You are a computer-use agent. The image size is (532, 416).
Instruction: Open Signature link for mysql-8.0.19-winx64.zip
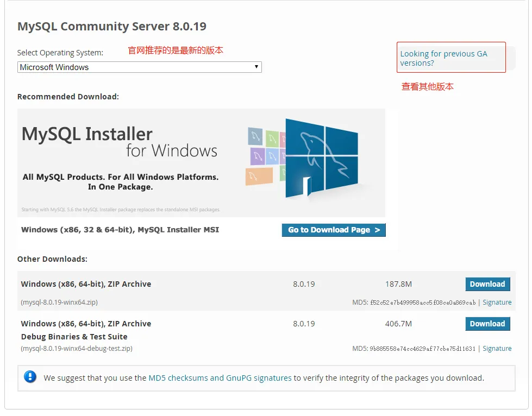pyautogui.click(x=497, y=302)
